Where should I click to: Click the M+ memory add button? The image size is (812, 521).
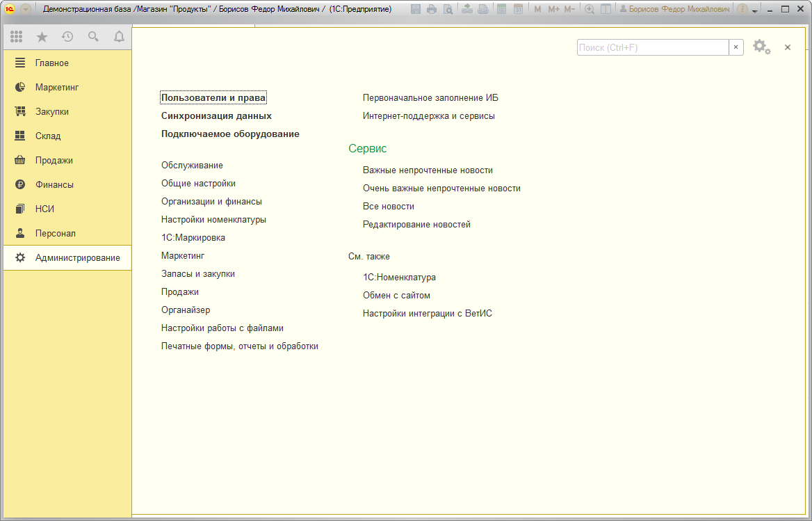point(553,9)
